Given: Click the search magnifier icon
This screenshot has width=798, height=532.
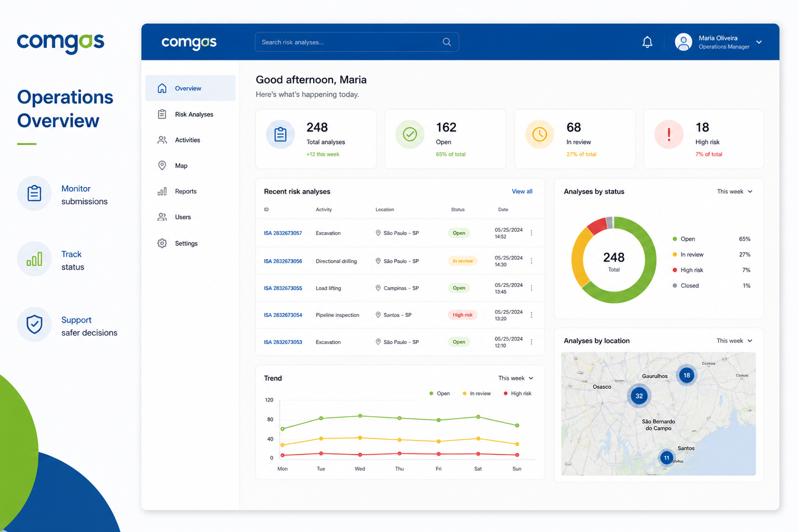Looking at the screenshot, I should point(447,42).
